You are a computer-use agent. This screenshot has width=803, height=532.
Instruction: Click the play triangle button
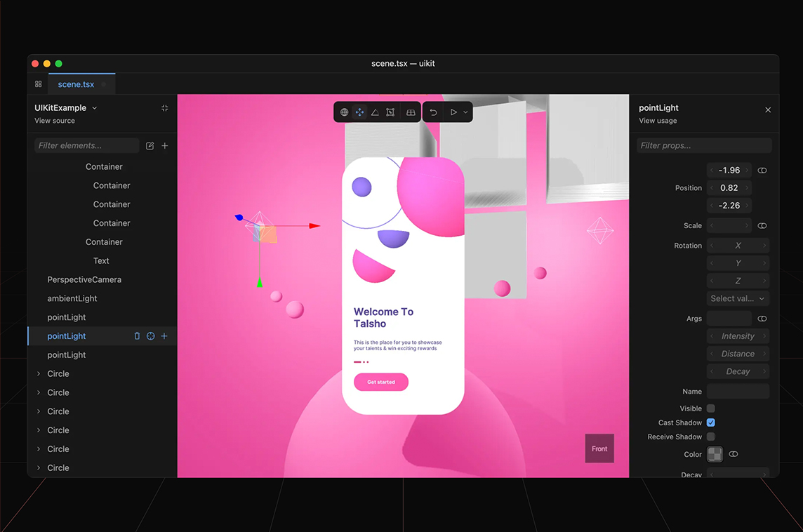tap(453, 112)
